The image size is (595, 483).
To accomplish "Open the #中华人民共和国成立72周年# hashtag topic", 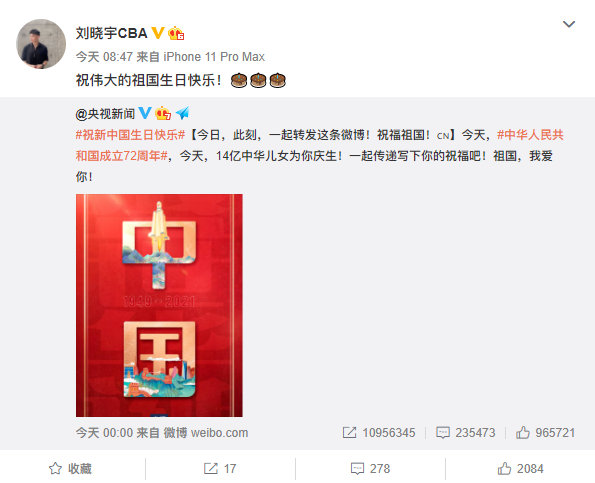I will pyautogui.click(x=320, y=145).
